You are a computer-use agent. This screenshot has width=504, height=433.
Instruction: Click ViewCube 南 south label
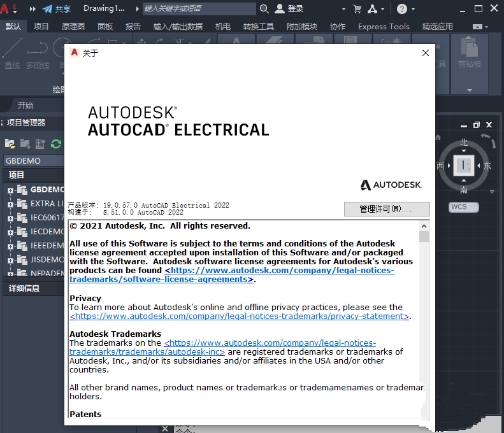[463, 190]
